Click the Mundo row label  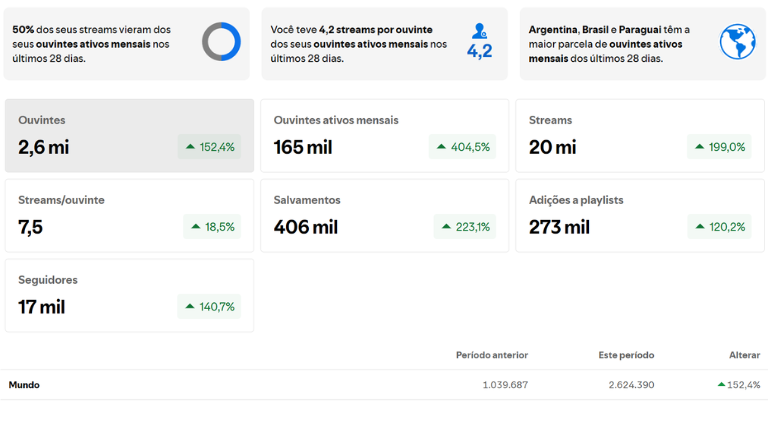(24, 385)
